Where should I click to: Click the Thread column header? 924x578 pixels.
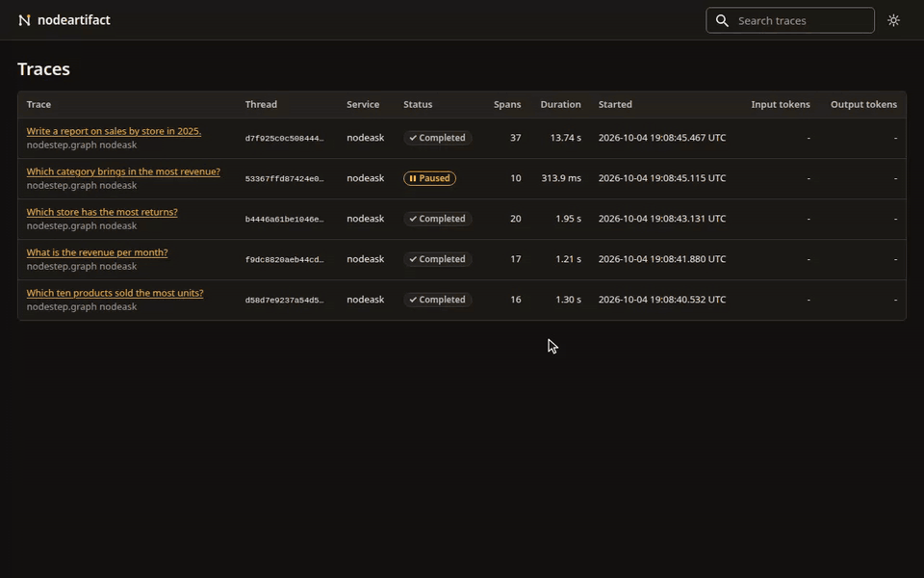coord(261,104)
